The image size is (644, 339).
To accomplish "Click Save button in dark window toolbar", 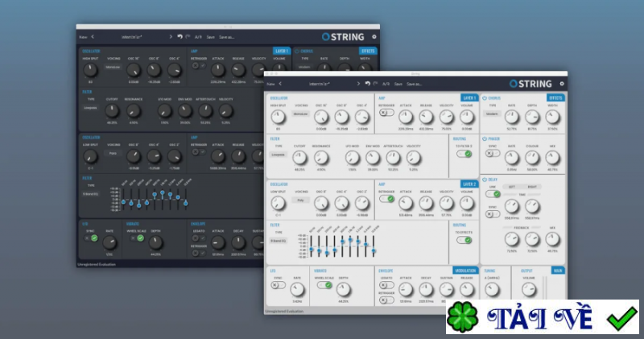I will pos(210,36).
